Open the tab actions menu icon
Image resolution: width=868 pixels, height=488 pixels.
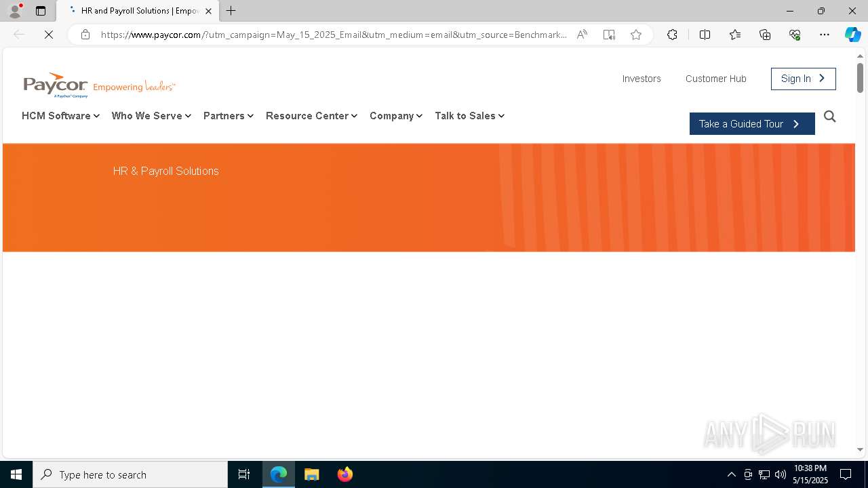point(41,11)
